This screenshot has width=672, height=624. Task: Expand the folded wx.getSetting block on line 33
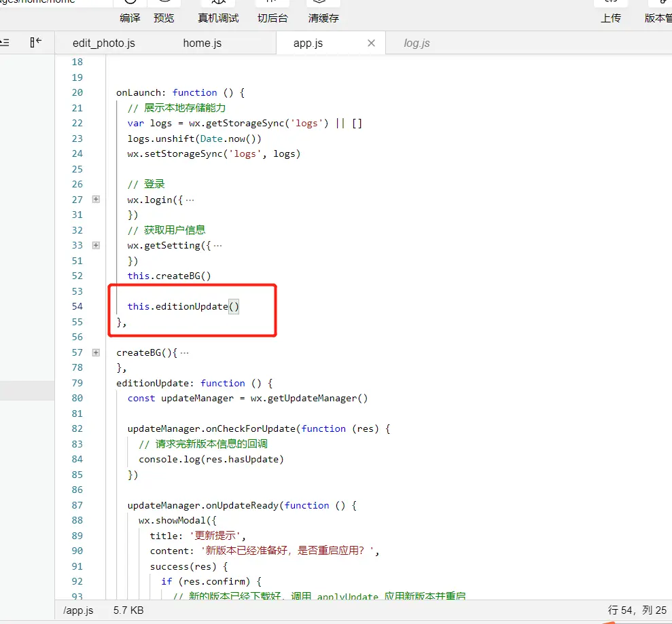[96, 245]
